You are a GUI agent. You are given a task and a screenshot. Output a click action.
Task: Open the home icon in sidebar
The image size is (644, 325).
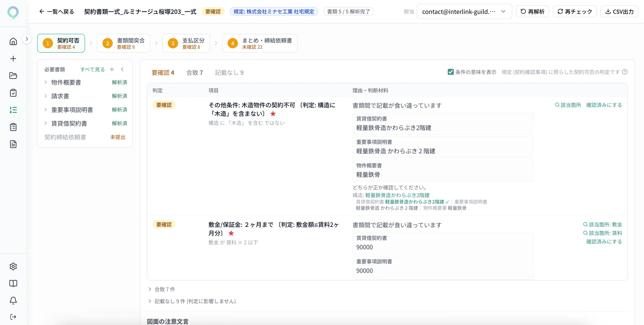(x=13, y=41)
